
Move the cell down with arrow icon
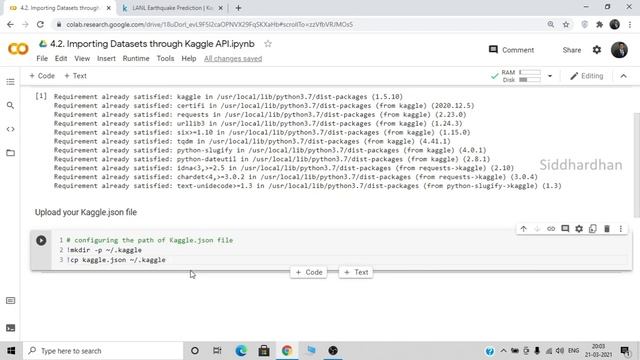pos(537,229)
